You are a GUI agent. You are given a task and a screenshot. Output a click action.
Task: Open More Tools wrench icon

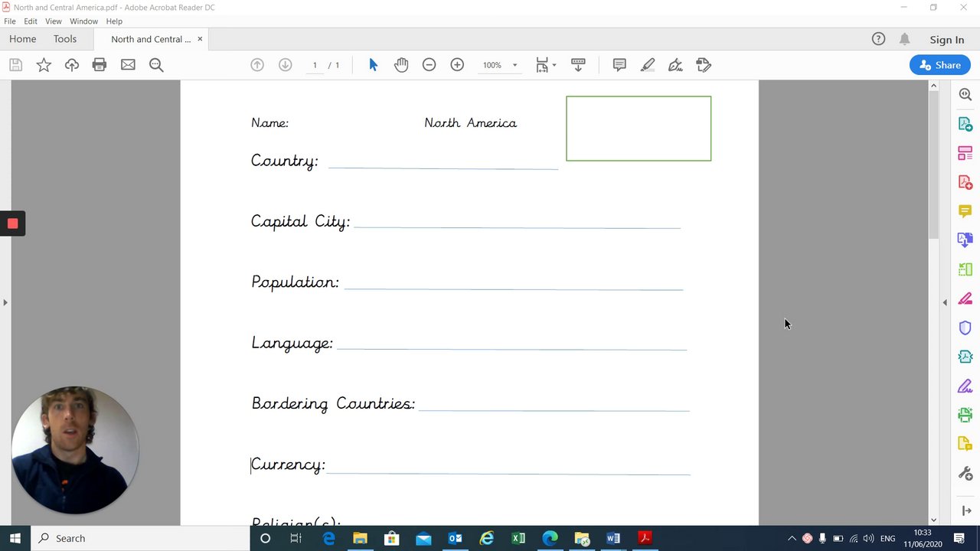965,474
